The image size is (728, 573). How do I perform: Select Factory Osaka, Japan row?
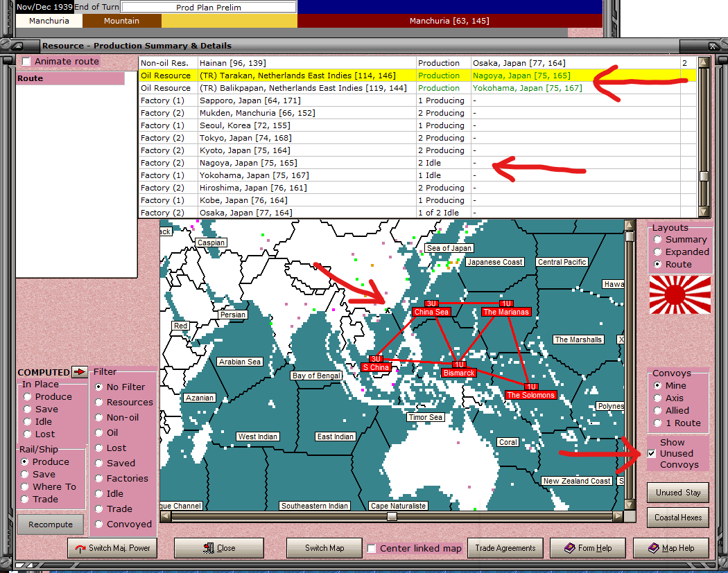pos(417,213)
